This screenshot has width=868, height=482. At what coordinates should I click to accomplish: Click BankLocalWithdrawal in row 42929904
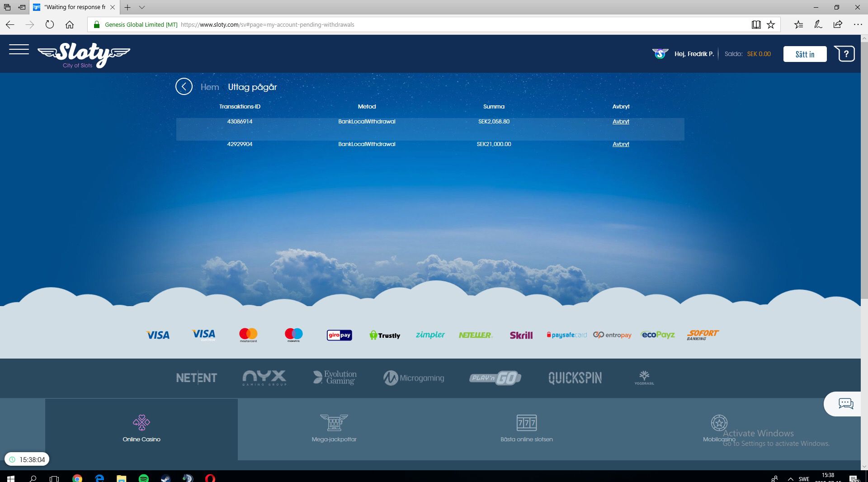[x=367, y=144]
